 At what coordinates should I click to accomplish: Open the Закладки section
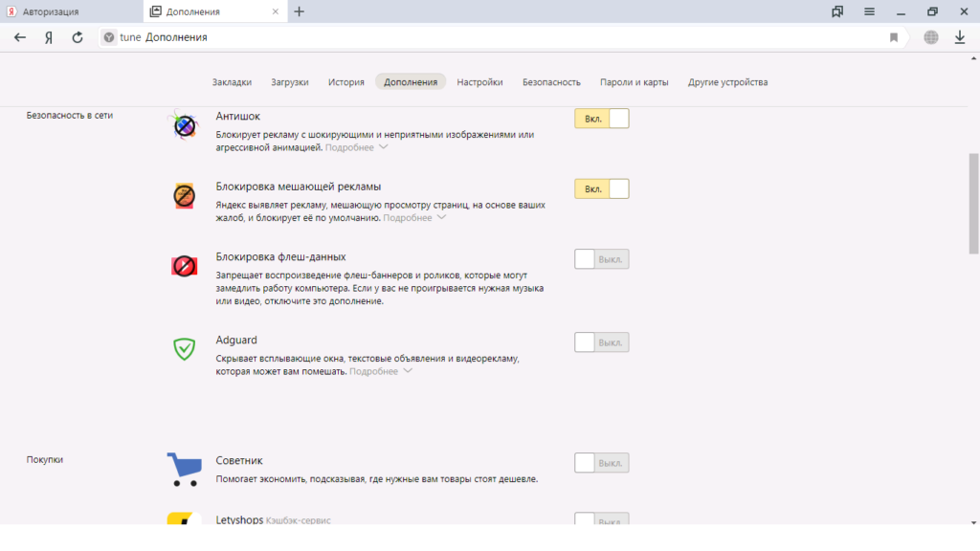232,82
